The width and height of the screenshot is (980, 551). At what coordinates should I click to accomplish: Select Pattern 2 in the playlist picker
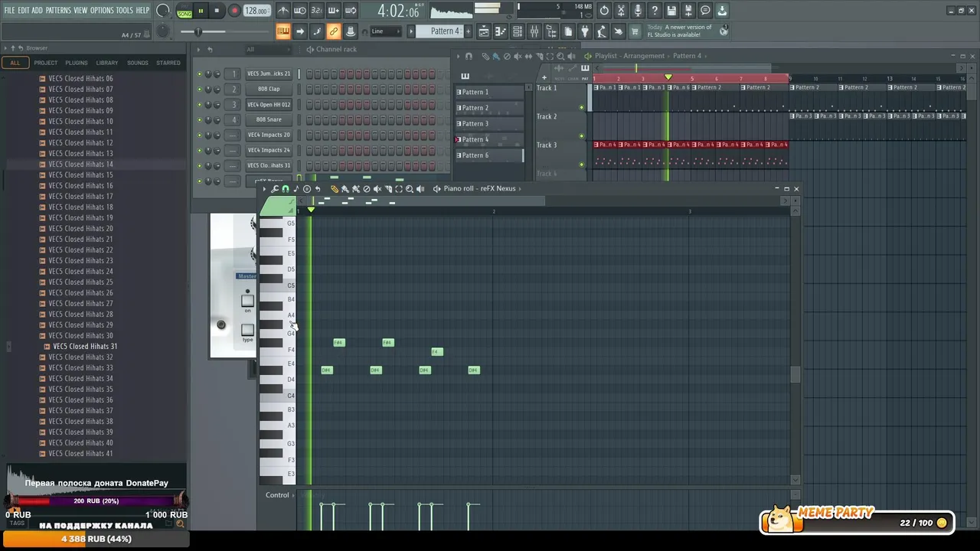coord(490,108)
